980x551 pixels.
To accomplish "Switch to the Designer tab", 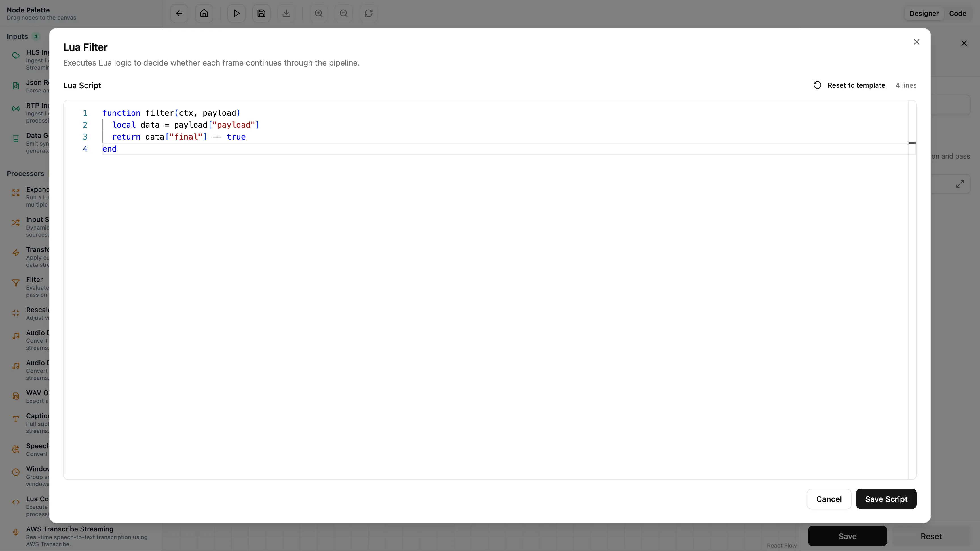I will 924,13.
